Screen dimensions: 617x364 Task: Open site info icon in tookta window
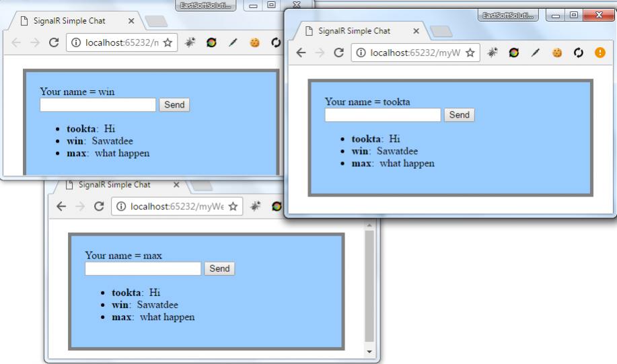[x=361, y=52]
